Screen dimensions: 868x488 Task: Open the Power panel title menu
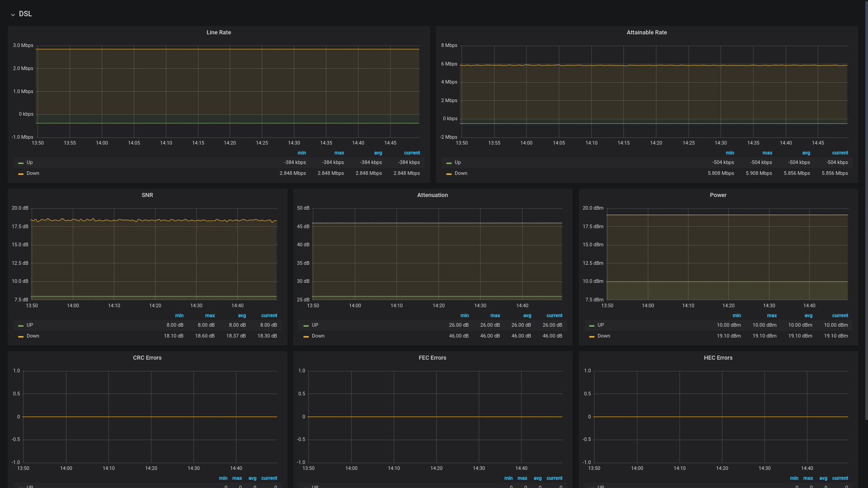click(x=718, y=195)
